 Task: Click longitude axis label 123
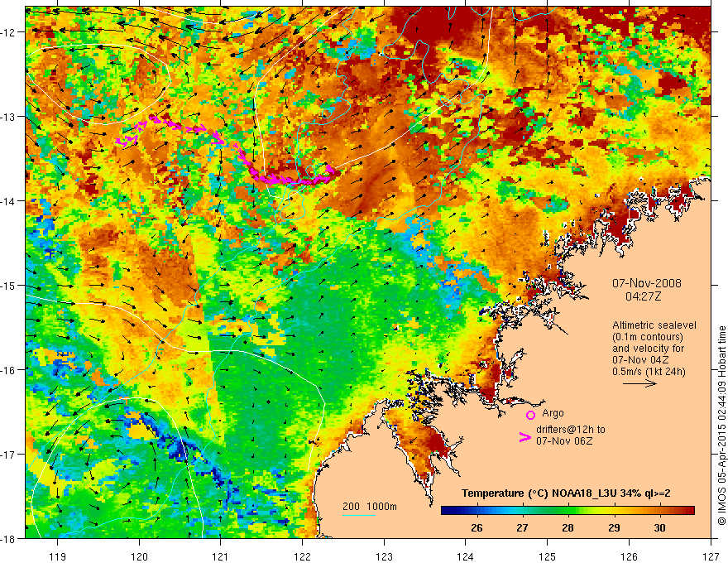[x=384, y=556]
